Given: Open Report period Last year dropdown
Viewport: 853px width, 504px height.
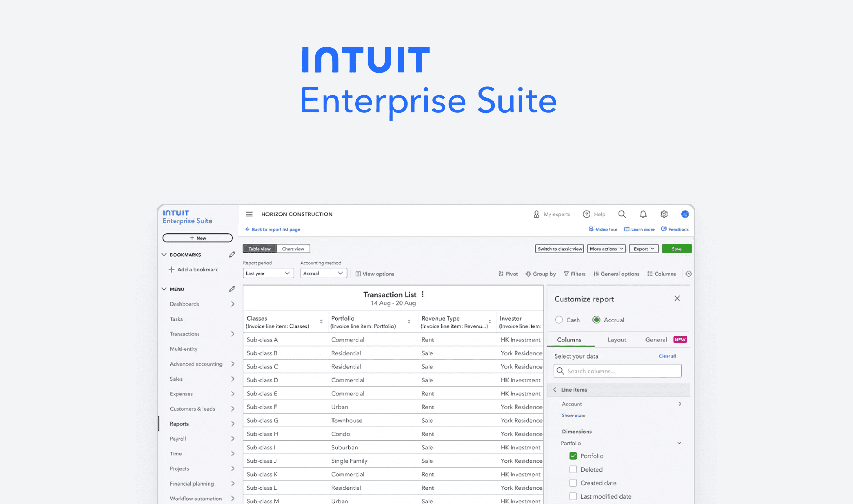Looking at the screenshot, I should click(x=268, y=273).
